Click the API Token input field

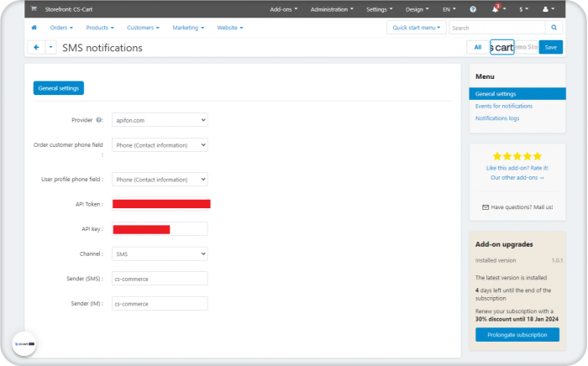160,204
